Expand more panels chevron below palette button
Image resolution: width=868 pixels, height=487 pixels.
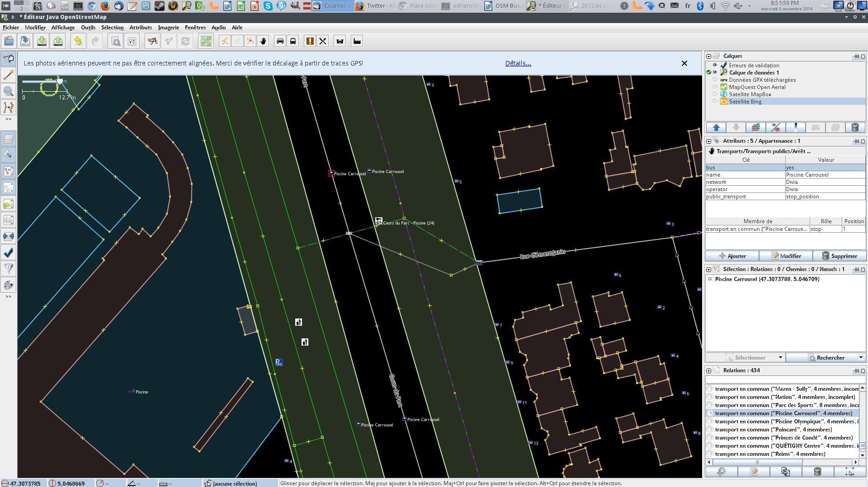point(9,296)
